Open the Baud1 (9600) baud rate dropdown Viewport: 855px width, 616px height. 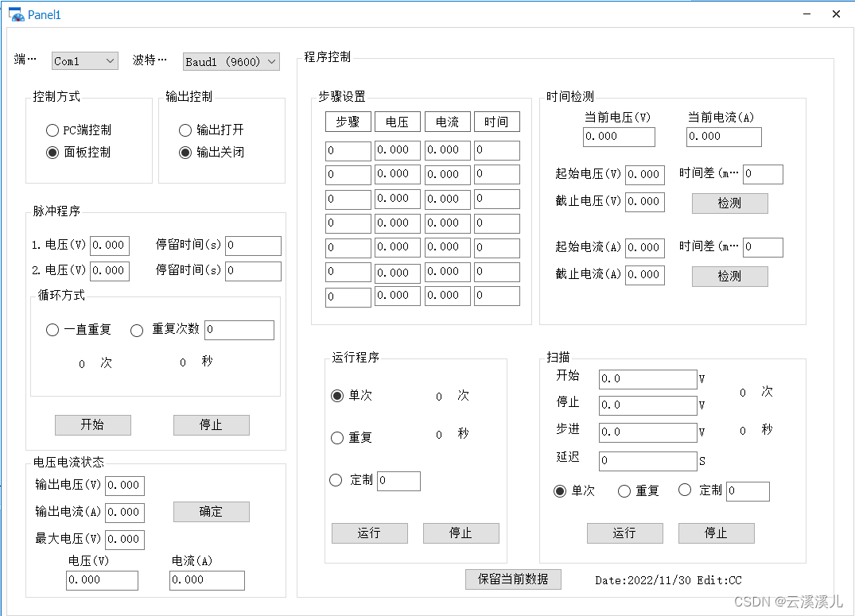point(271,61)
